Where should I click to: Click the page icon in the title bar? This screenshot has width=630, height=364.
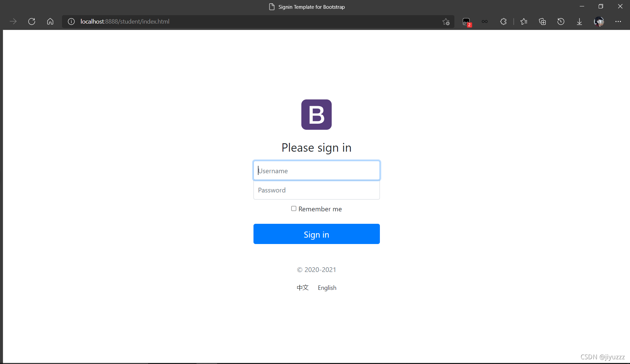click(272, 7)
